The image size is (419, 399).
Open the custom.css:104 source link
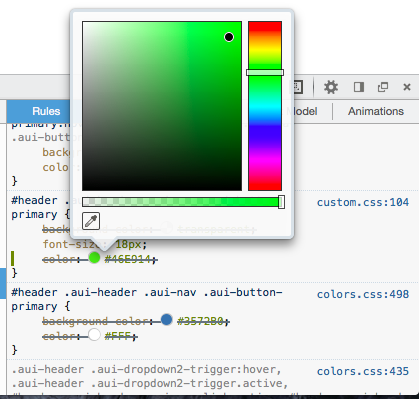point(363,202)
